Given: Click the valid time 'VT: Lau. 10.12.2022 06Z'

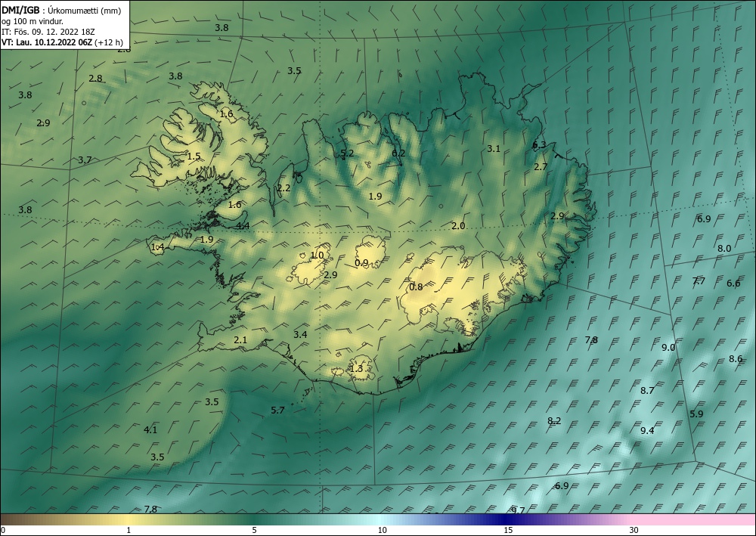Looking at the screenshot, I should pyautogui.click(x=47, y=42).
